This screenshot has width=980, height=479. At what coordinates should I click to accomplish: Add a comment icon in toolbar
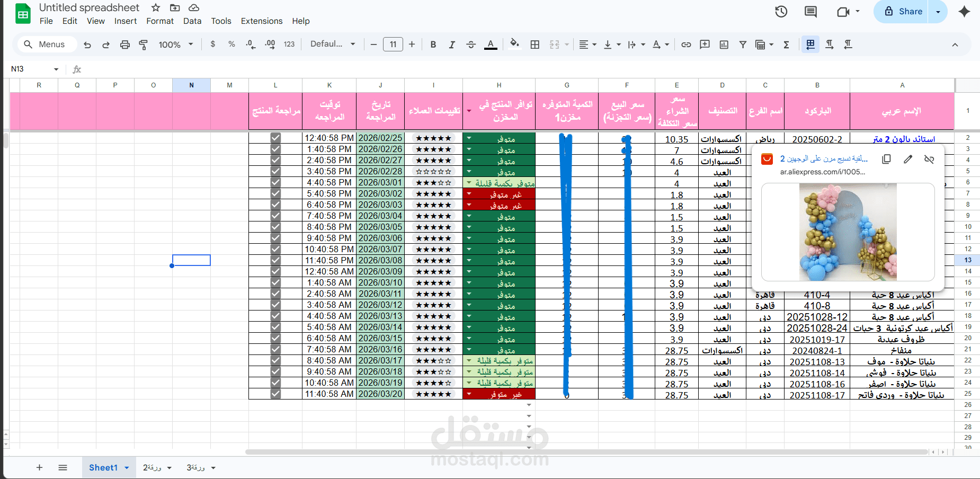(705, 45)
